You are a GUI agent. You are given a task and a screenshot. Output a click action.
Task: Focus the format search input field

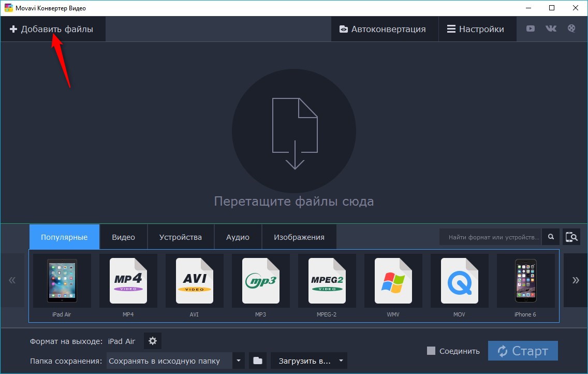[x=491, y=237]
